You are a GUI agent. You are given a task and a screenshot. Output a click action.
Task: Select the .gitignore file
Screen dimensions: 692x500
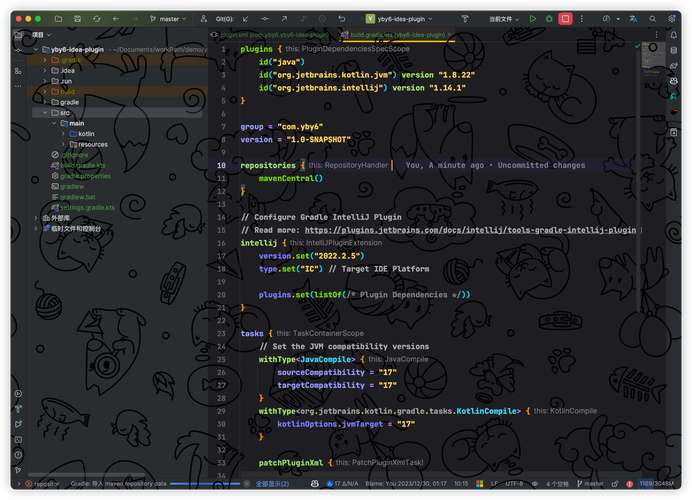[x=70, y=155]
